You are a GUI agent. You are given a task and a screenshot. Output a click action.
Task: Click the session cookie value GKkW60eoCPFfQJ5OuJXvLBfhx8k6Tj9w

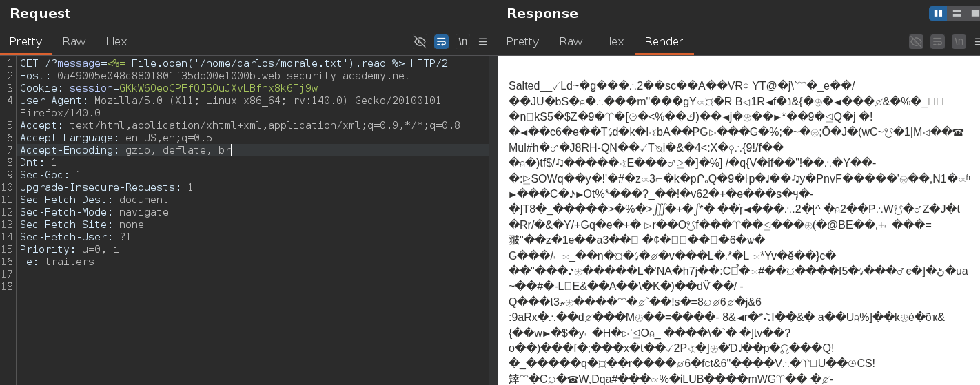coord(218,88)
